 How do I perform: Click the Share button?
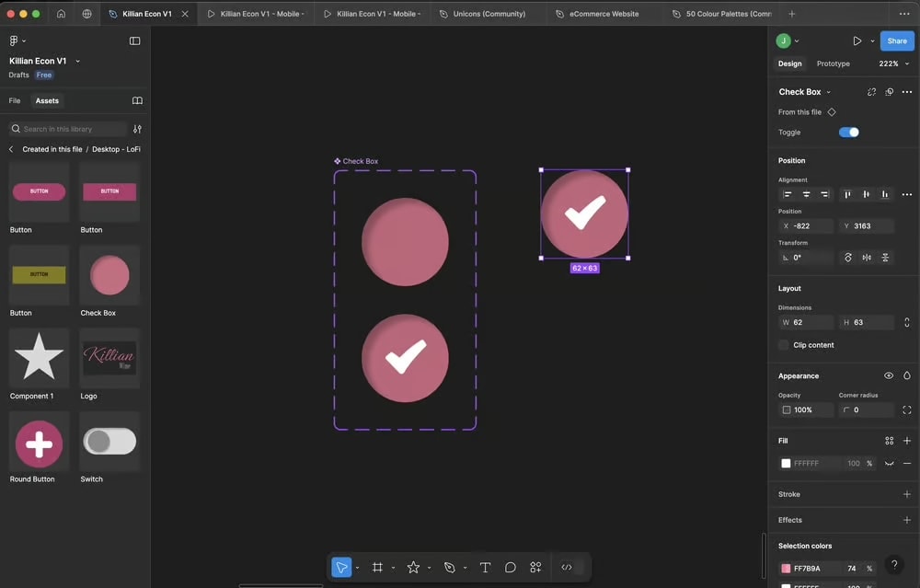896,40
